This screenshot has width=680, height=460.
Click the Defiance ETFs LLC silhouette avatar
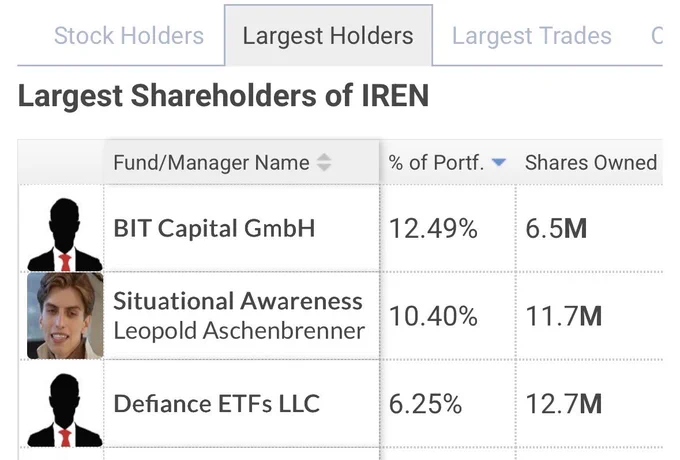click(x=65, y=410)
